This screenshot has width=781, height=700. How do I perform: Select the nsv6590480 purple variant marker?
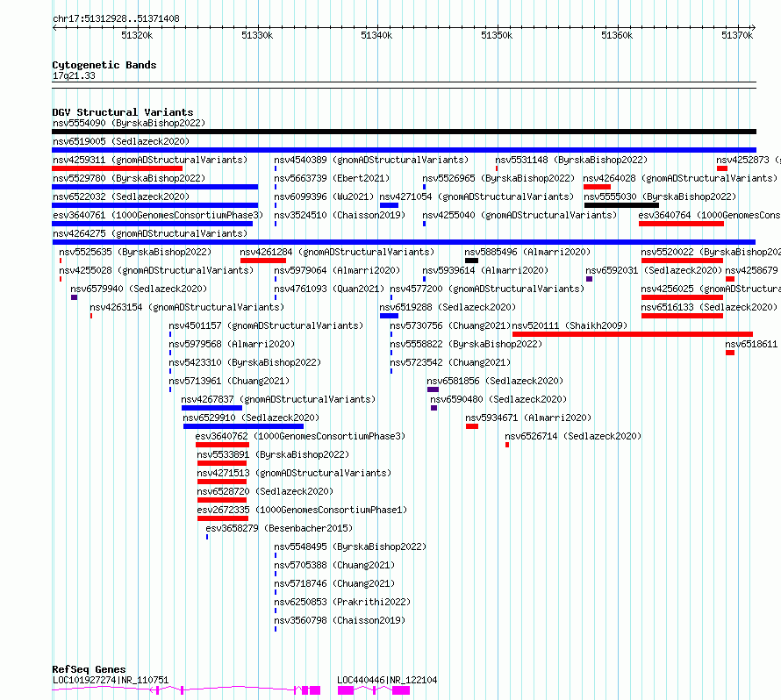click(433, 408)
